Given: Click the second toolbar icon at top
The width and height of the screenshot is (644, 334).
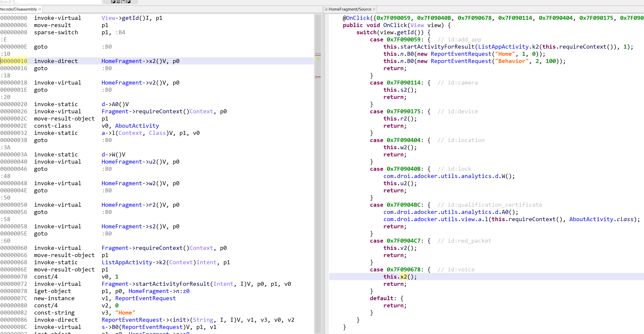Looking at the screenshot, I should (x=118, y=2).
